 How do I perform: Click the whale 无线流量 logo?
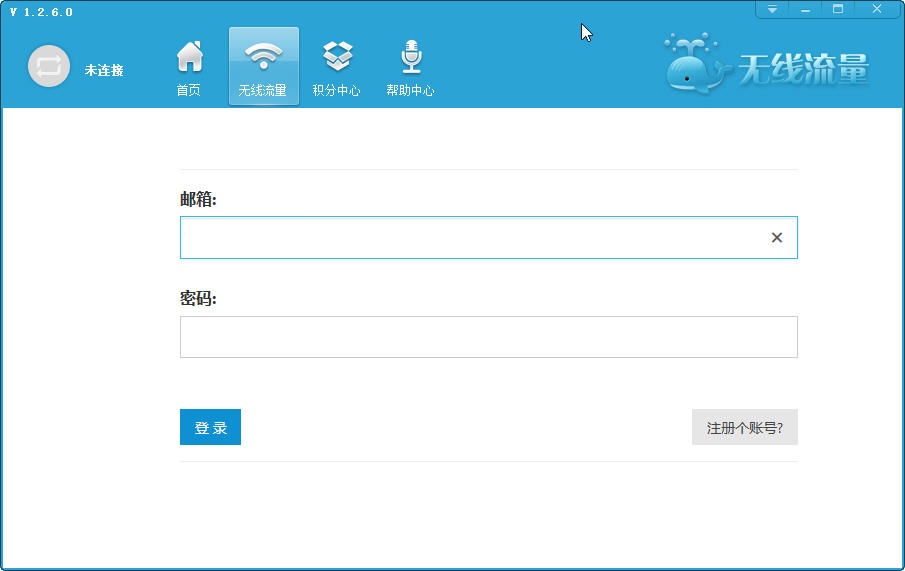(767, 64)
